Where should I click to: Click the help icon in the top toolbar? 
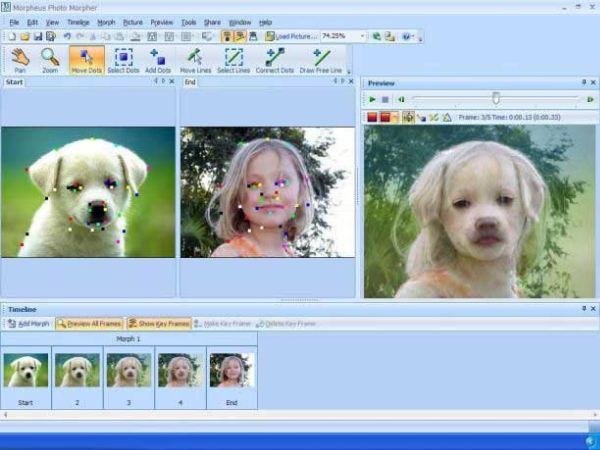pos(406,36)
